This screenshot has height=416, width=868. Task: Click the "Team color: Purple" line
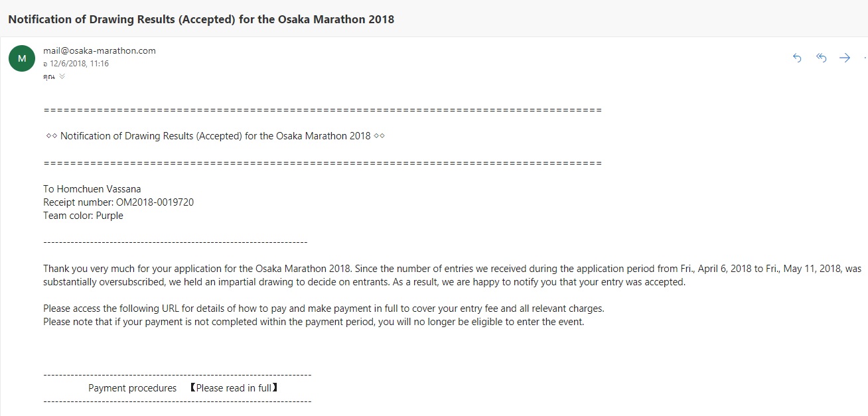(84, 216)
